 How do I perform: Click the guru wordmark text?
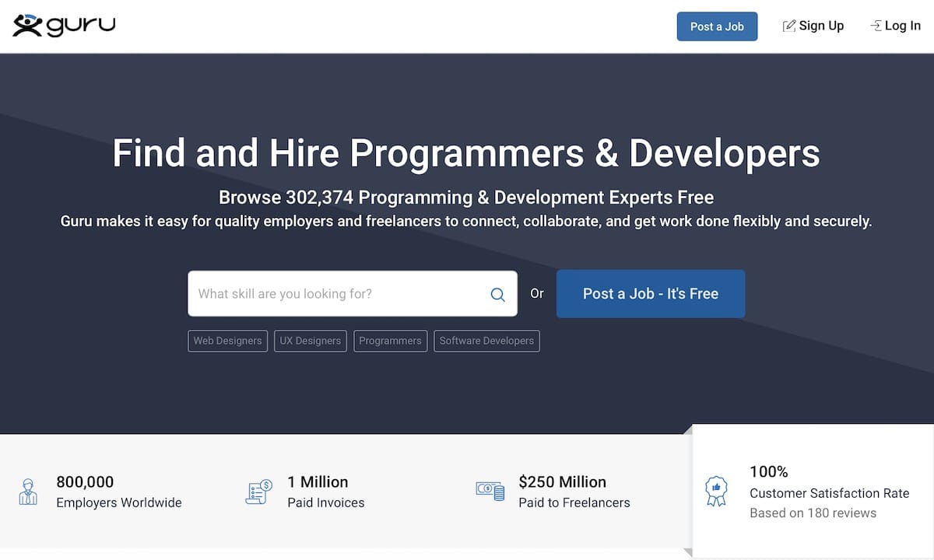(81, 26)
